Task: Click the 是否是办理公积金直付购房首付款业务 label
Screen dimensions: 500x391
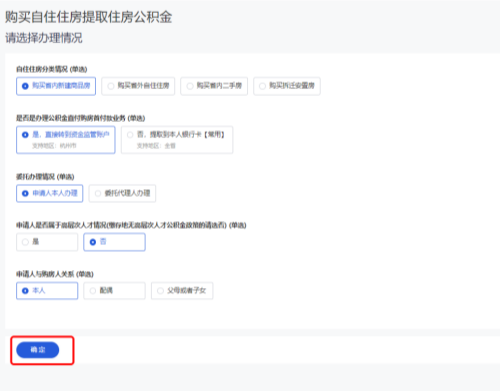Action: [81, 118]
